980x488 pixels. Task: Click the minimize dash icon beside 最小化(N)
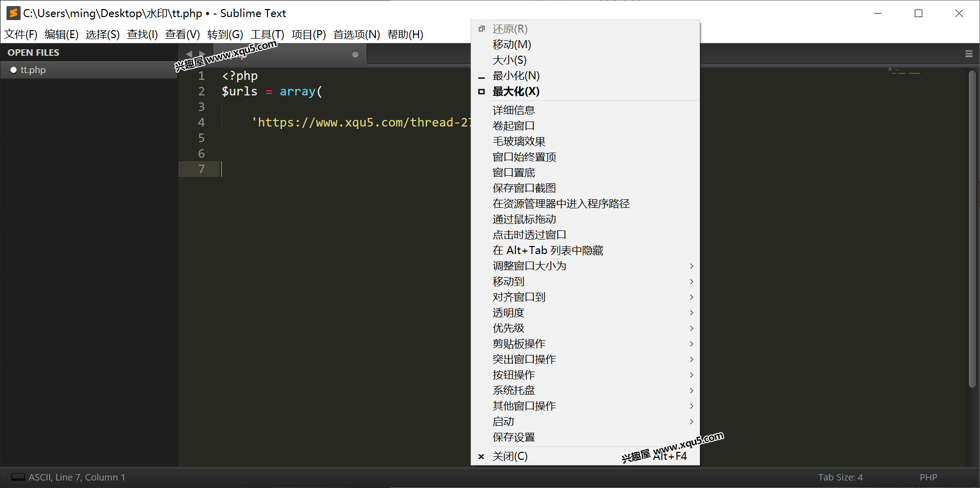click(481, 78)
